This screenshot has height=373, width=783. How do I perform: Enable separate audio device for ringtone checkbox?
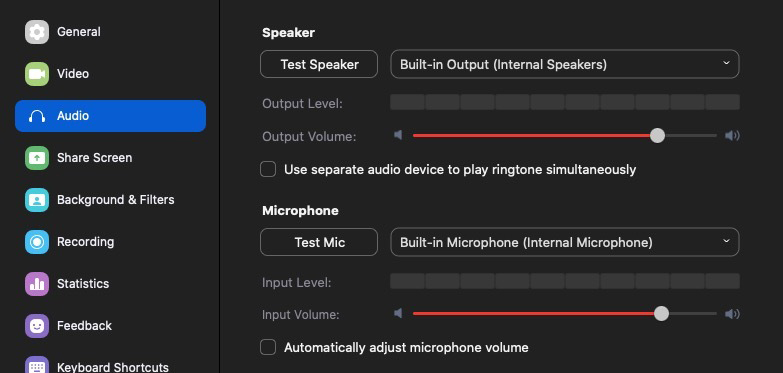pos(268,169)
